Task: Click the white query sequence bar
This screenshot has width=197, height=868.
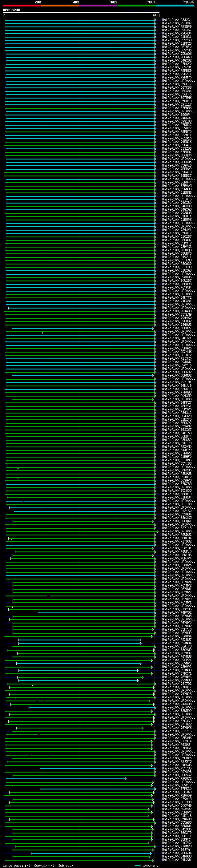Action: pos(81,12)
